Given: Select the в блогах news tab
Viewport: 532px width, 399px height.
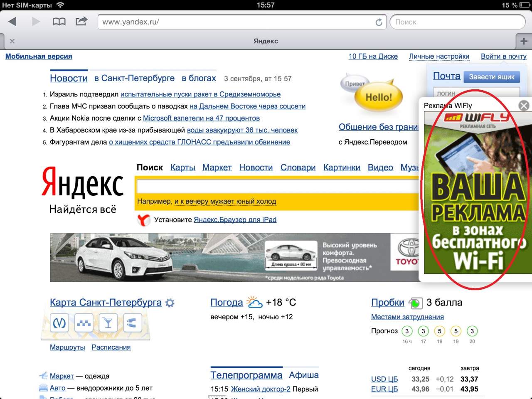Looking at the screenshot, I should tap(199, 78).
